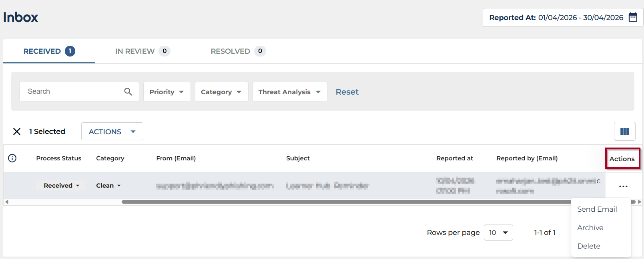Expand the Category filter dropdown

coord(221,92)
